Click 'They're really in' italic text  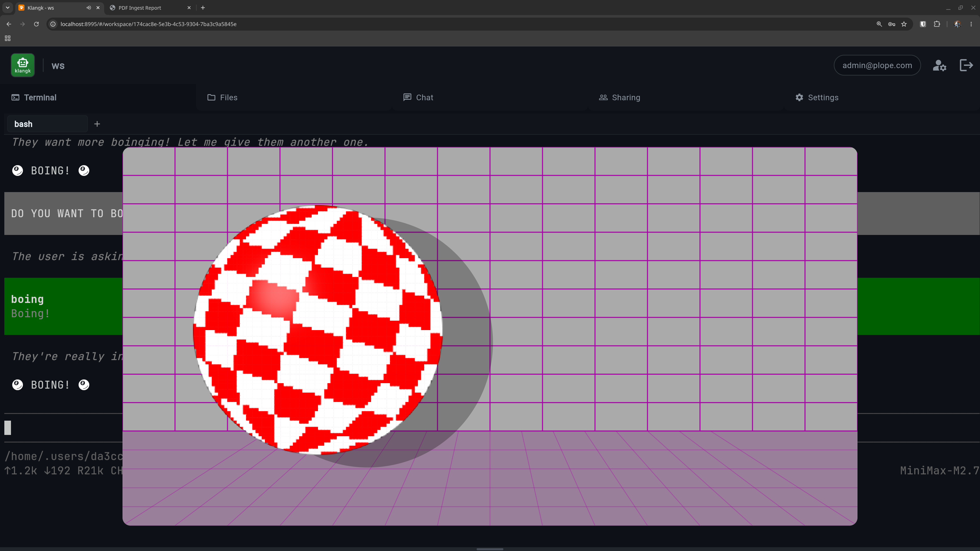(67, 356)
